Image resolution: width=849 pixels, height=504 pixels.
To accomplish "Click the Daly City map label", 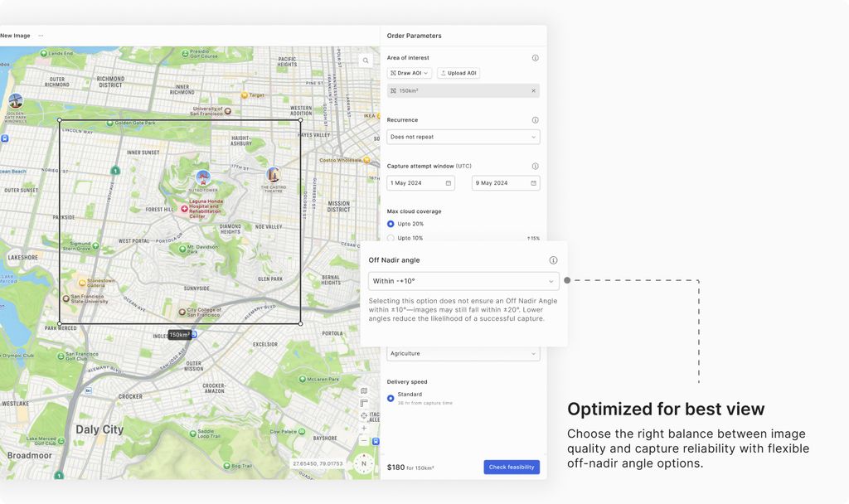I will coord(99,429).
